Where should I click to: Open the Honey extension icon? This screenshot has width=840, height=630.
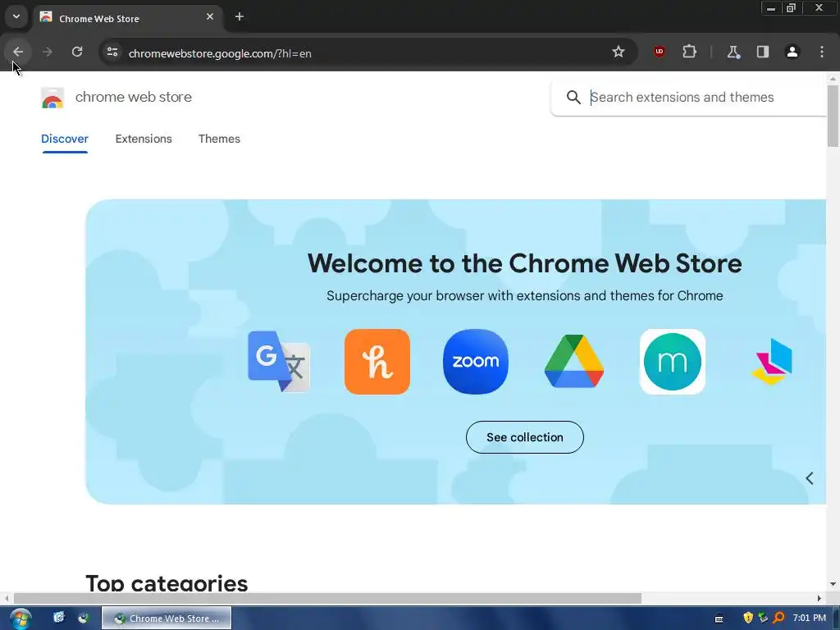(377, 362)
